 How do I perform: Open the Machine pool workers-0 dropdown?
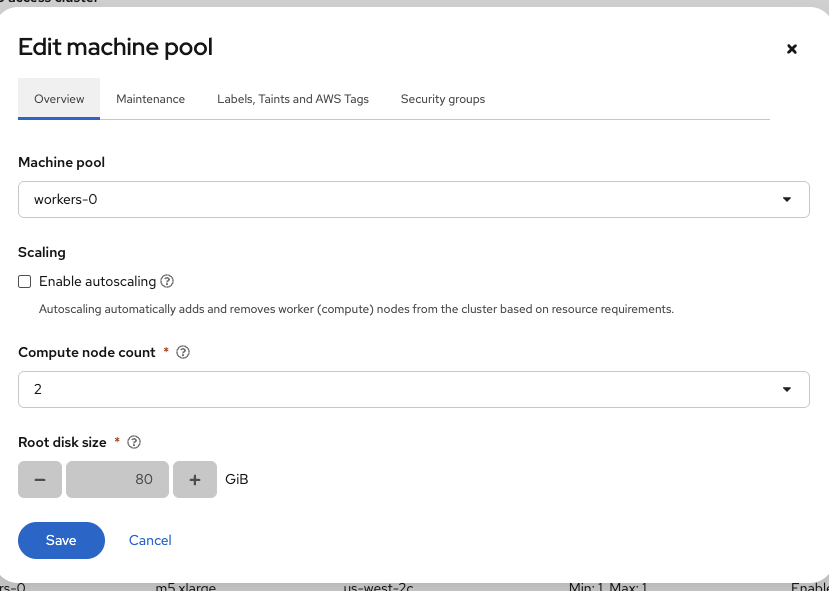coord(413,199)
